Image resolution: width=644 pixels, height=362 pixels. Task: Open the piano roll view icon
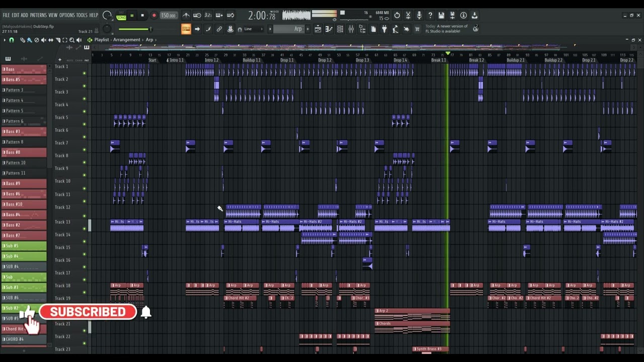point(329,29)
